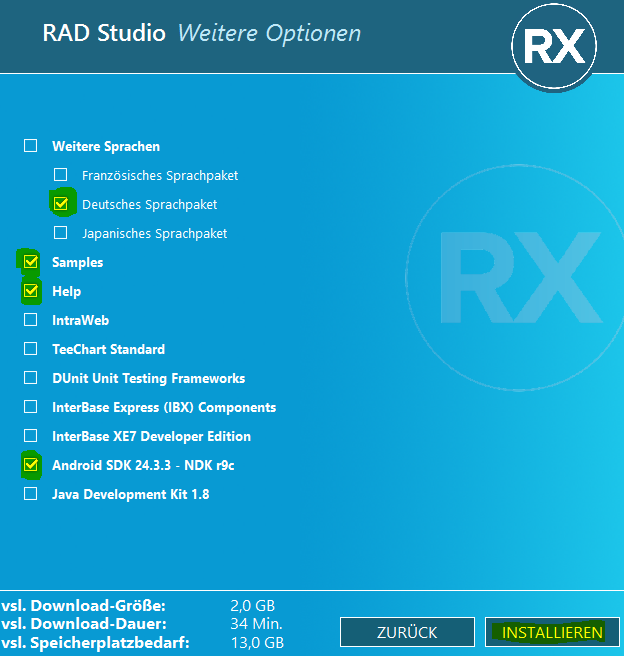
Task: Uncheck the Samples checkbox
Action: pos(31,262)
